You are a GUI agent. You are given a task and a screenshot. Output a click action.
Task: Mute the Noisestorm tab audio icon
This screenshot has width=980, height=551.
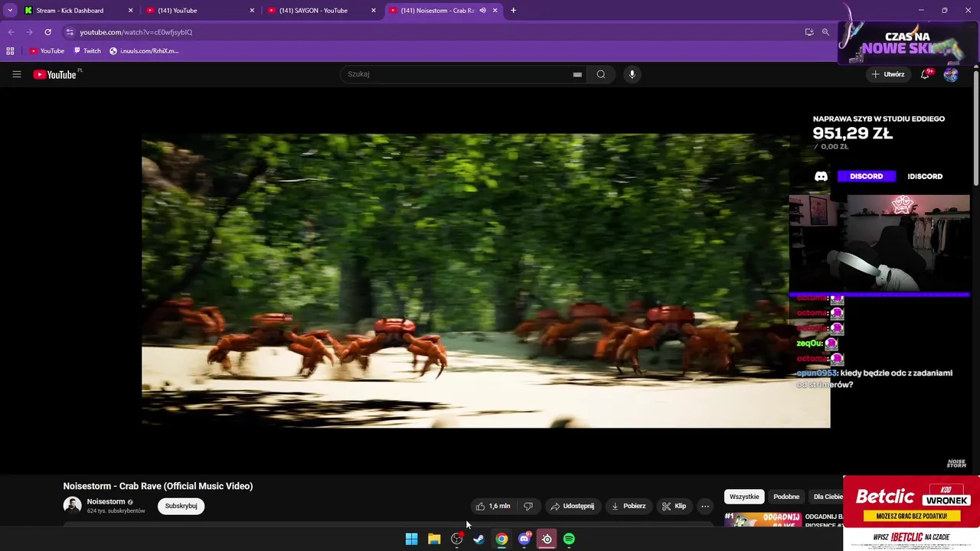(482, 10)
